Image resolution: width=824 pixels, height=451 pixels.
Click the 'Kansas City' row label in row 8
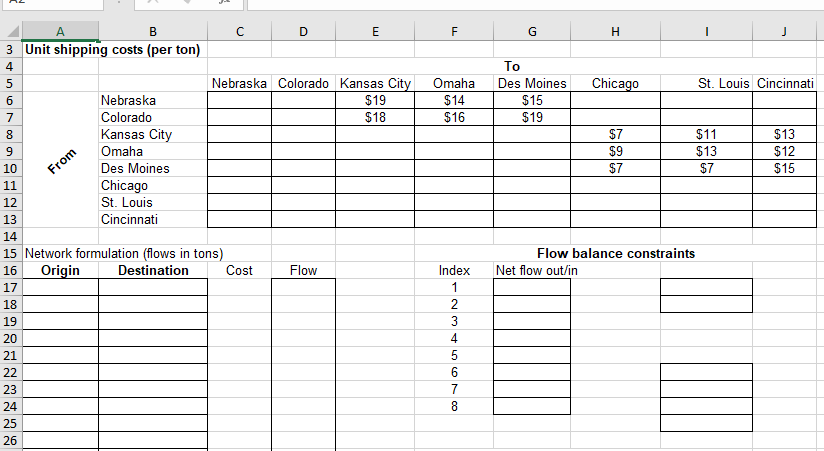click(x=153, y=135)
